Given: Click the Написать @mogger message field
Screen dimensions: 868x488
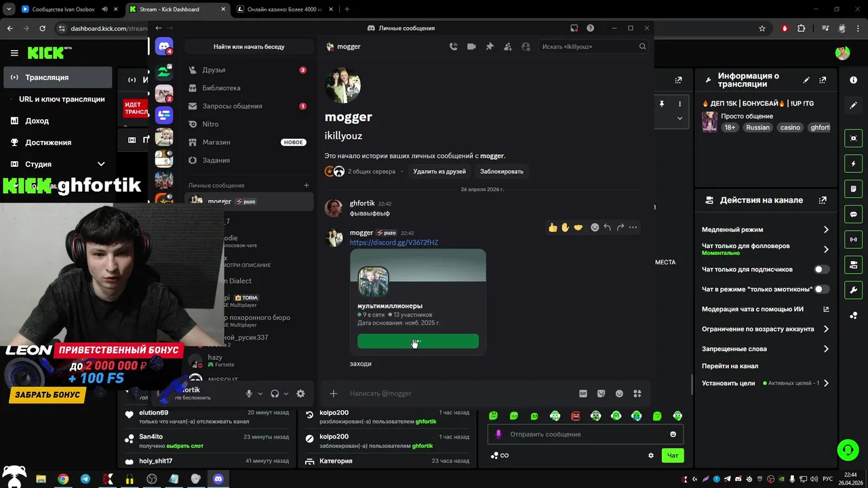Looking at the screenshot, I should [458, 394].
